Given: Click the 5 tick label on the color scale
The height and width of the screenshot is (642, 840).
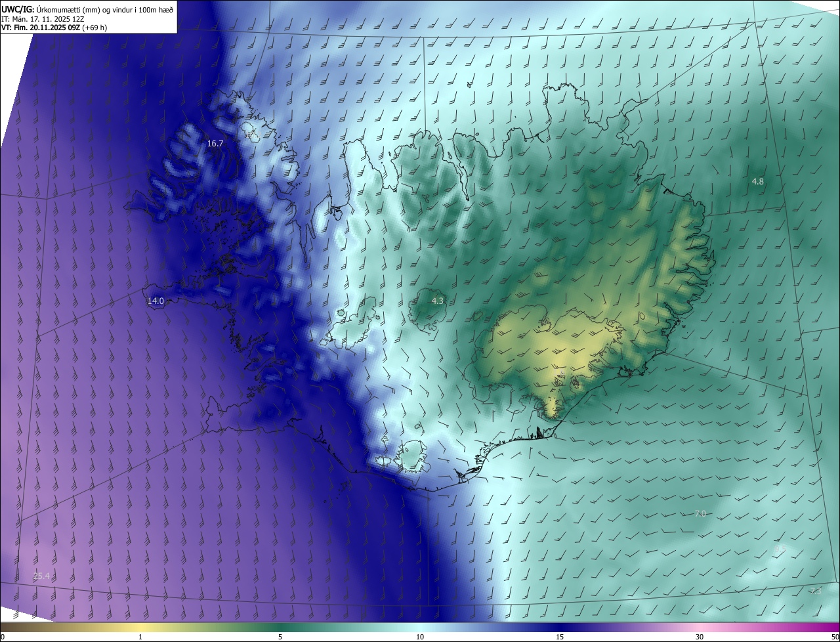Looking at the screenshot, I should 280,637.
